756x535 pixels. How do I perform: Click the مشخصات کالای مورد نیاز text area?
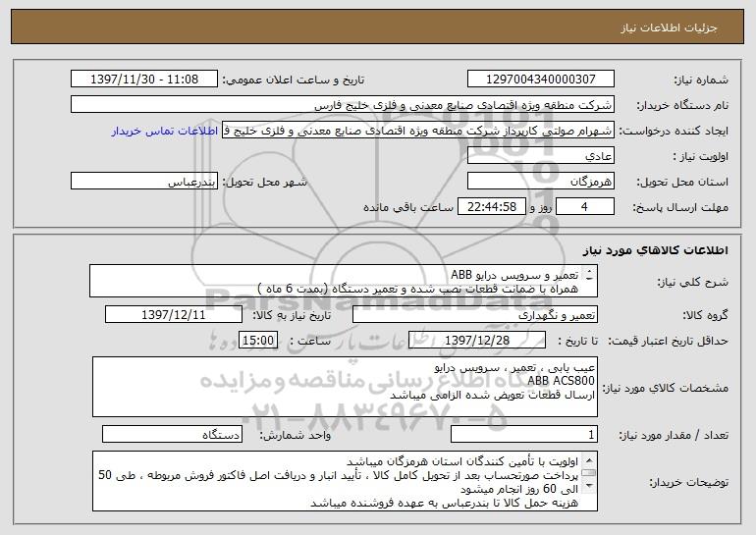(x=345, y=387)
